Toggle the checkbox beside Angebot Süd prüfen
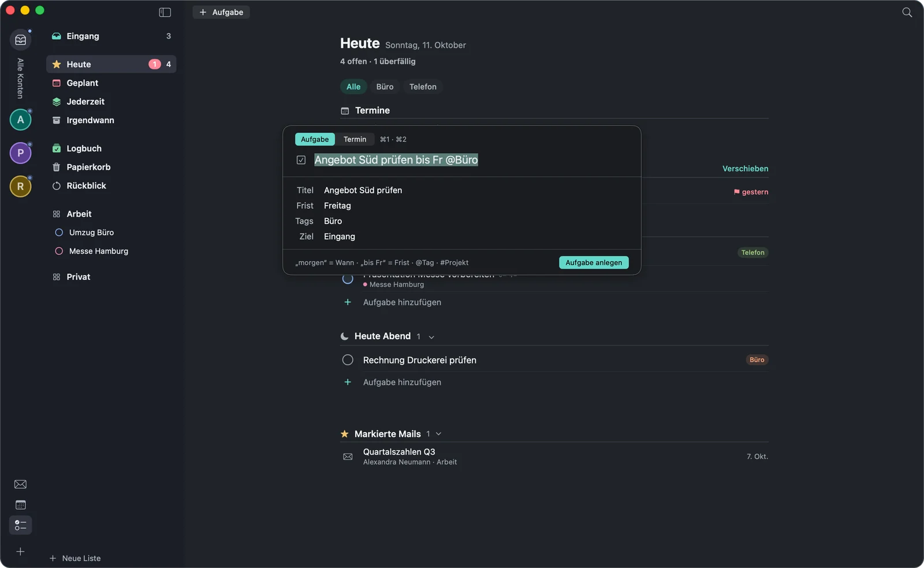The height and width of the screenshot is (568, 924). point(301,160)
